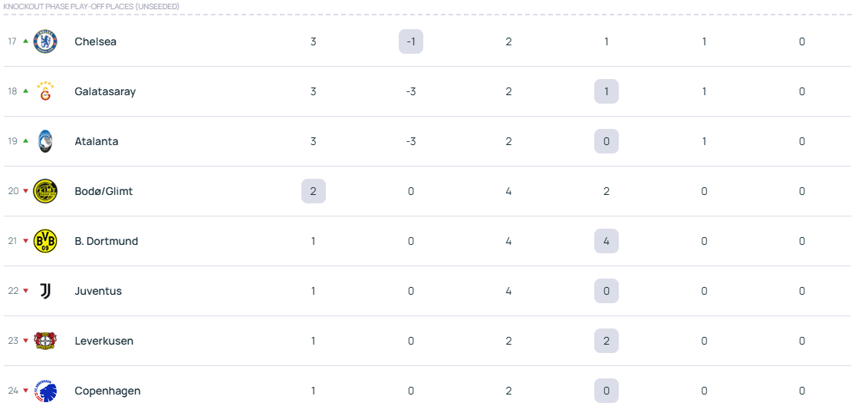
Task: Click the Copenhagen club badge
Action: (x=45, y=391)
